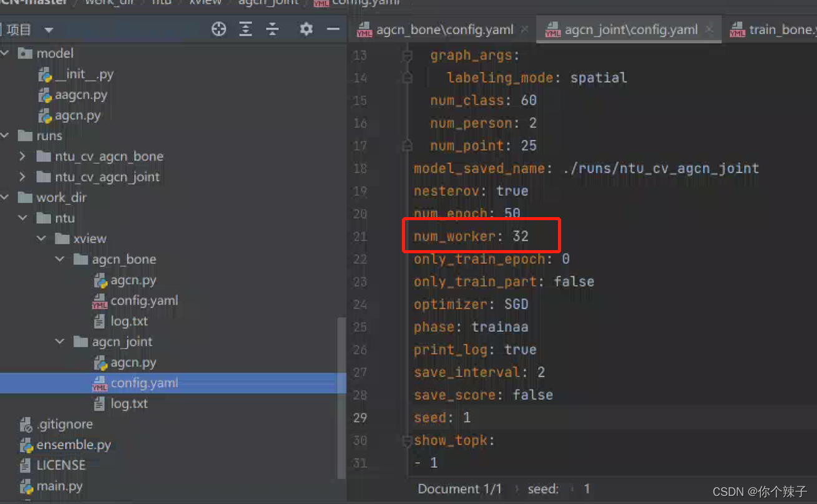Open config.yaml under agcn_bone

click(x=135, y=301)
